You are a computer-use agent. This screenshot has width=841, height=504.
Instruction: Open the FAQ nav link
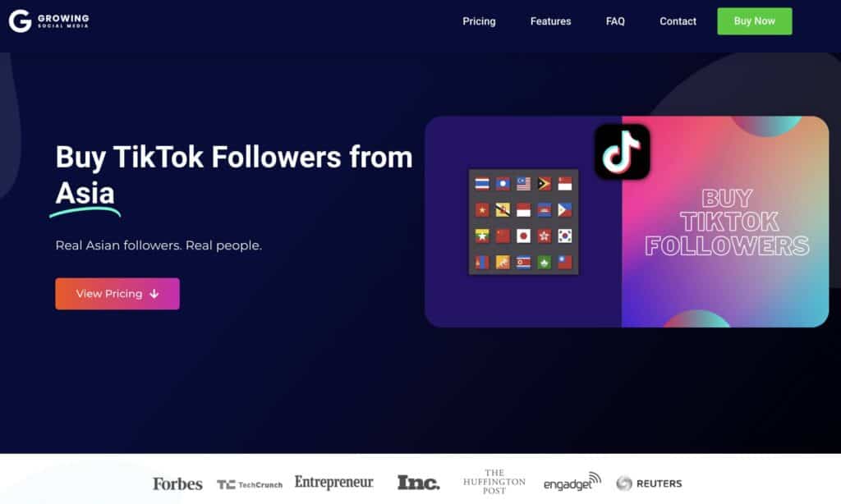(x=615, y=21)
